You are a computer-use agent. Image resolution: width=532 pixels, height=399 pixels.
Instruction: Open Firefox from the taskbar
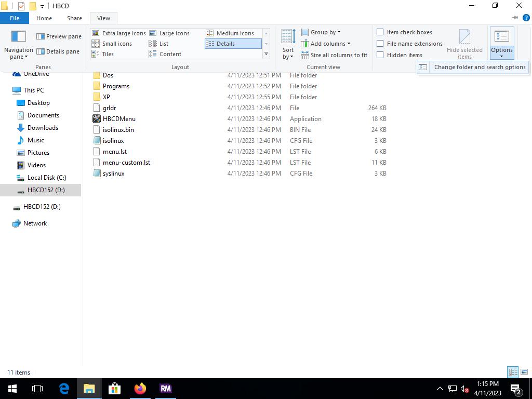click(140, 389)
